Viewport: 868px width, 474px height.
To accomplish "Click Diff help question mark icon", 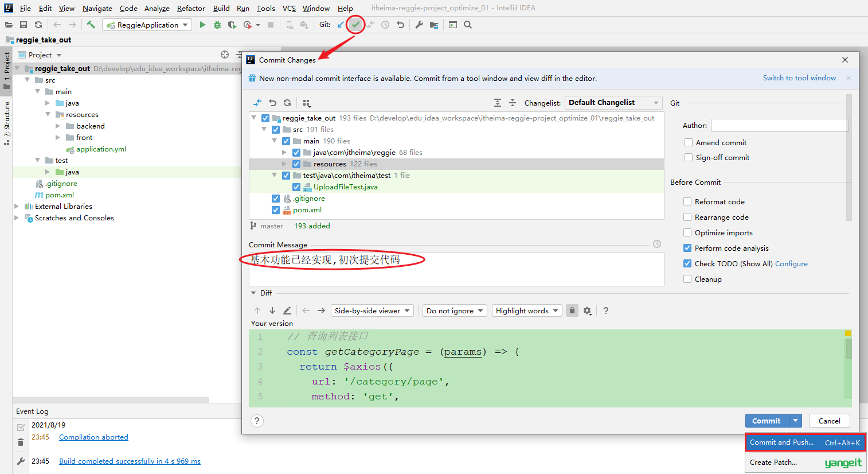I will coord(606,310).
